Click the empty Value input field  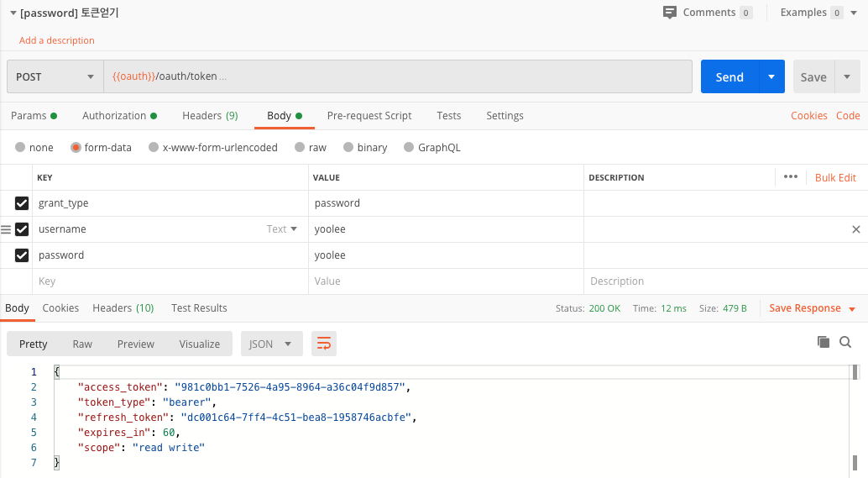(446, 281)
